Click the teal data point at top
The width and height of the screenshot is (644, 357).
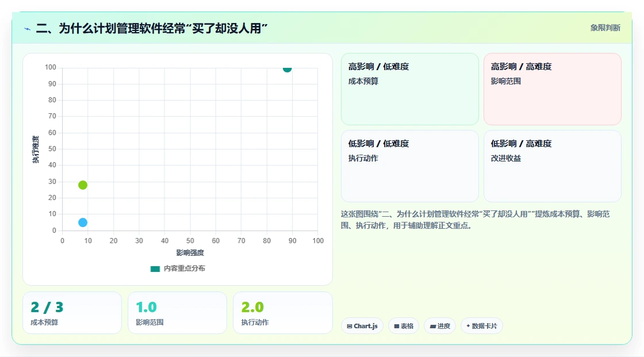287,68
